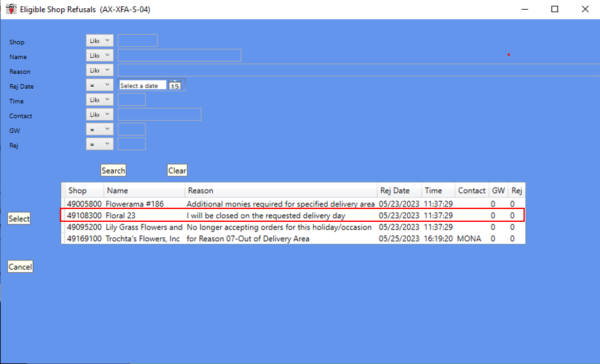
Task: Select shop number 49095200
Action: point(84,227)
